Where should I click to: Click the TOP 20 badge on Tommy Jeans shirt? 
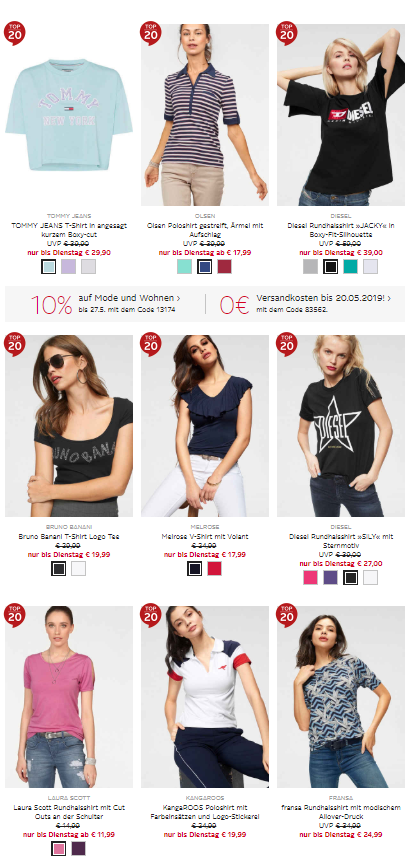[14, 33]
